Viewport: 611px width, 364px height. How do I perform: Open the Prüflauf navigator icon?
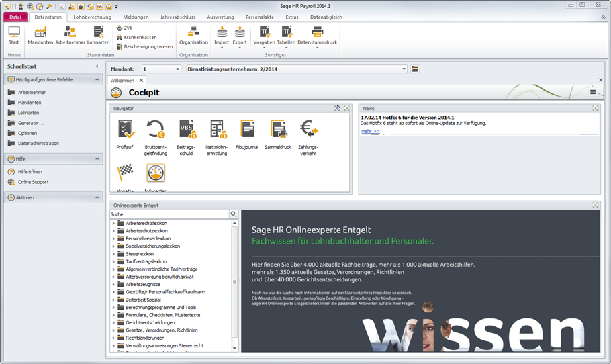click(126, 130)
